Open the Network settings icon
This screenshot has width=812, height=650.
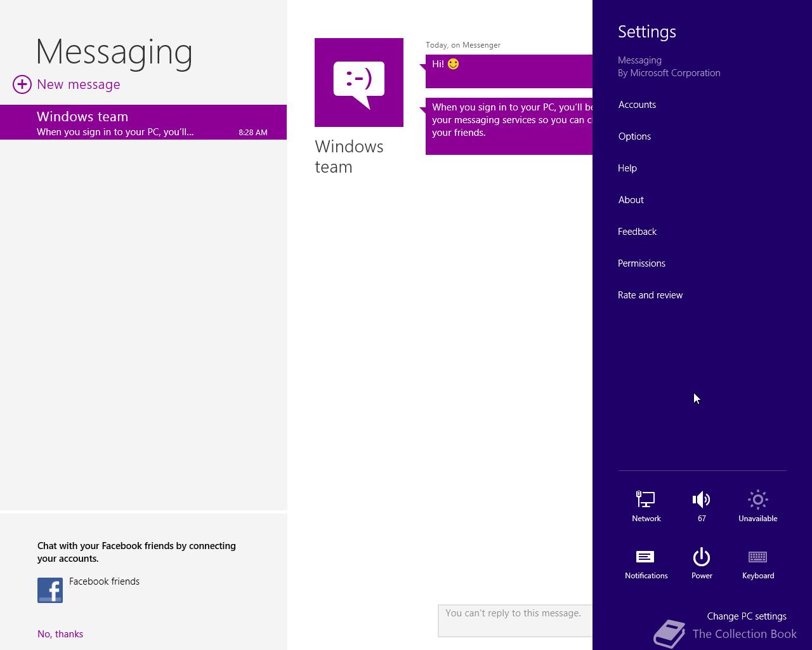[x=646, y=500]
